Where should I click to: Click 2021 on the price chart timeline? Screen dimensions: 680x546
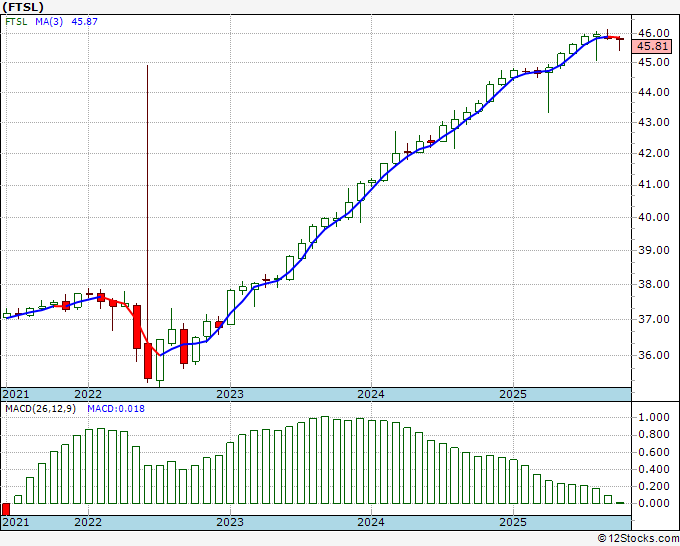coord(16,394)
